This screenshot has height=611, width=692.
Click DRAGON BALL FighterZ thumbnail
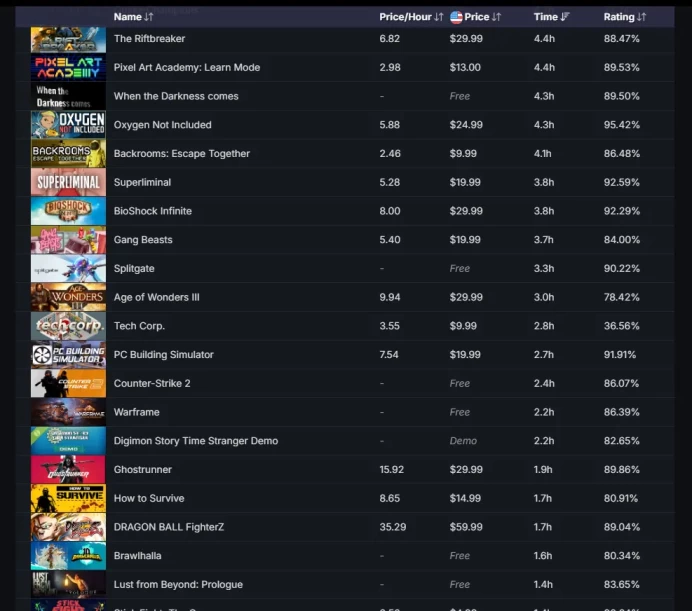pos(68,527)
